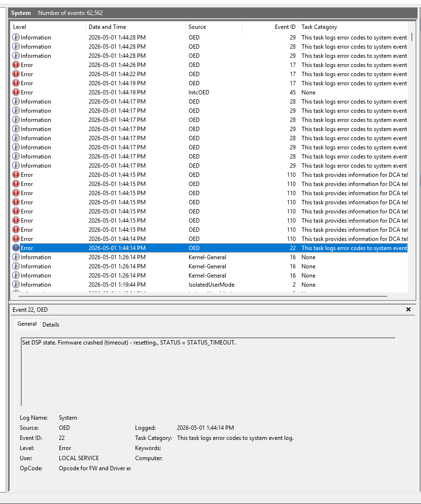Screen dimensions: 421x504
Task: Close the Event 22, OED details pane
Action: [x=408, y=309]
